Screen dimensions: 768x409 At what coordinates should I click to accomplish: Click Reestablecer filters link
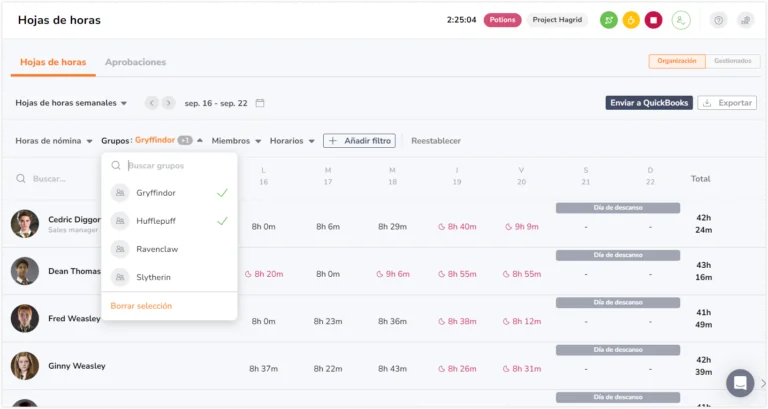coord(436,141)
